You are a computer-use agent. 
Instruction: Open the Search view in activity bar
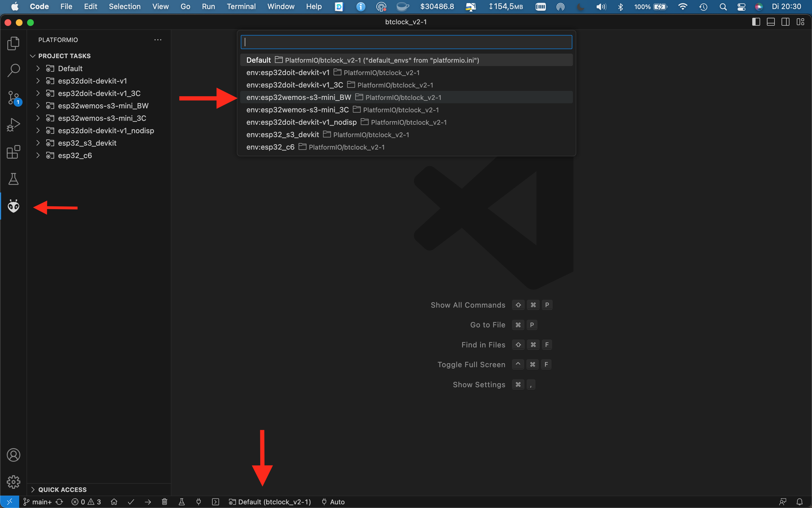[x=14, y=71]
